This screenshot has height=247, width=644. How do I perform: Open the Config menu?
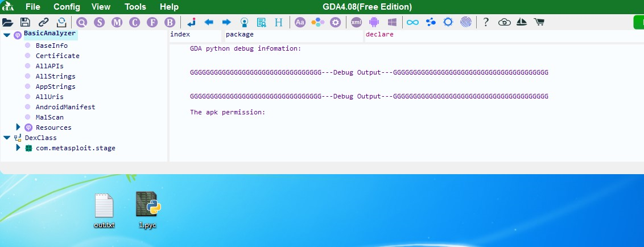tap(67, 7)
